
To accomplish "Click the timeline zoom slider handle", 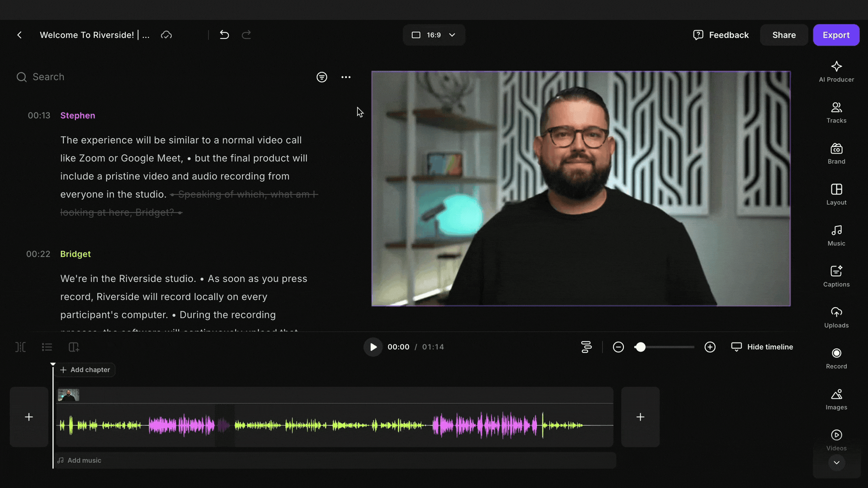I will tap(640, 347).
